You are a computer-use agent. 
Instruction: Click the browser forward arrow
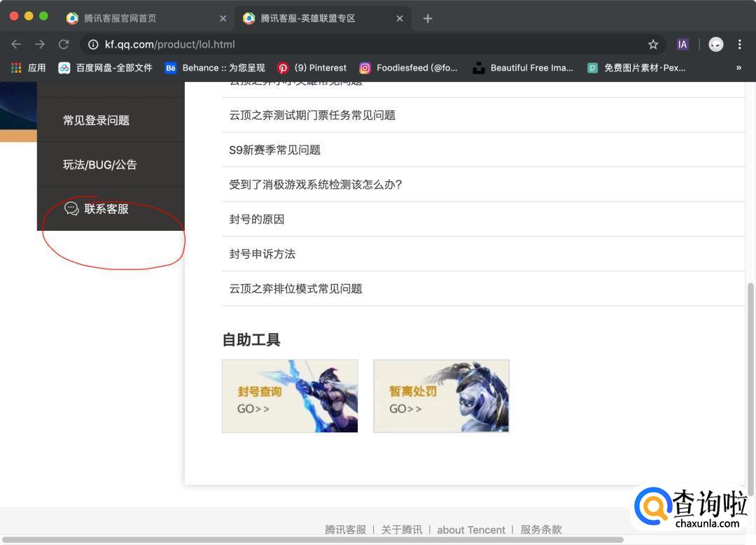pyautogui.click(x=40, y=44)
